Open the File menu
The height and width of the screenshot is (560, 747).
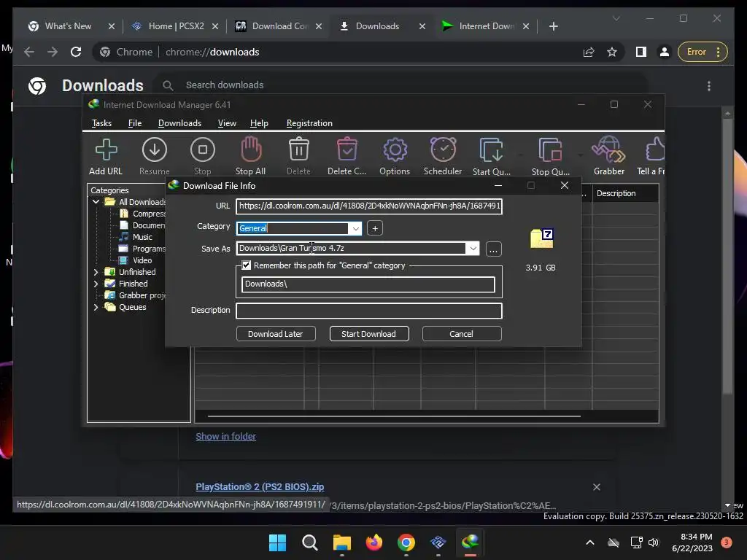pyautogui.click(x=135, y=123)
